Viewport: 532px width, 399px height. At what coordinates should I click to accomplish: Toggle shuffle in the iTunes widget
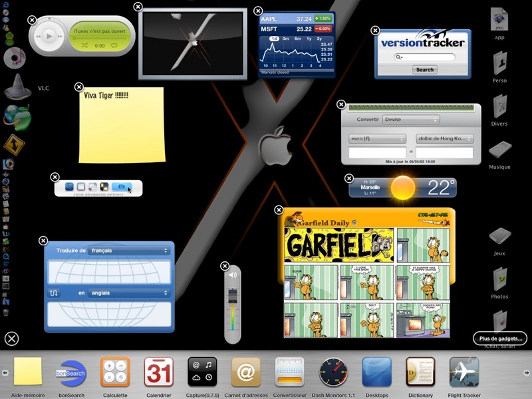[x=84, y=45]
